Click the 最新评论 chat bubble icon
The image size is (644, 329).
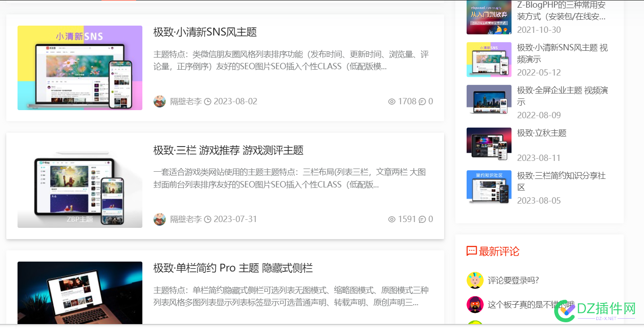coord(472,251)
